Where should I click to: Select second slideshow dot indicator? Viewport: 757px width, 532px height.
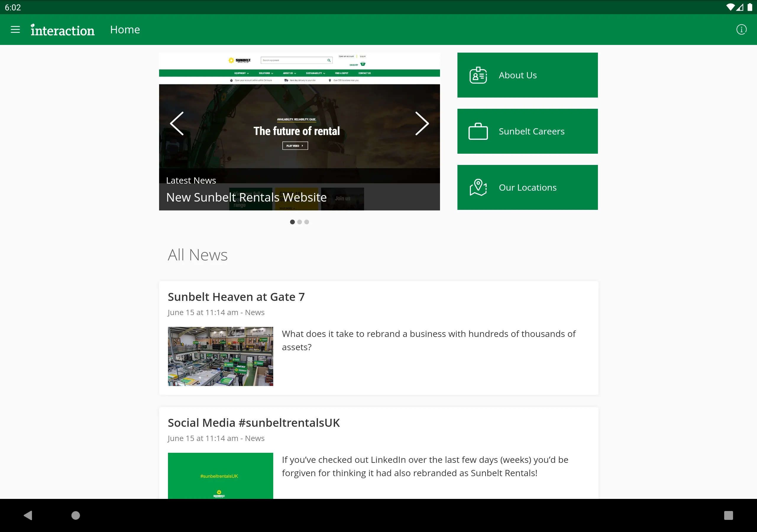300,222
